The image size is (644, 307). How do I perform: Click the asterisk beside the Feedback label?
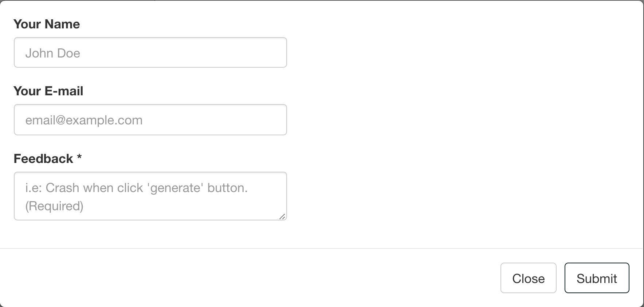click(79, 157)
